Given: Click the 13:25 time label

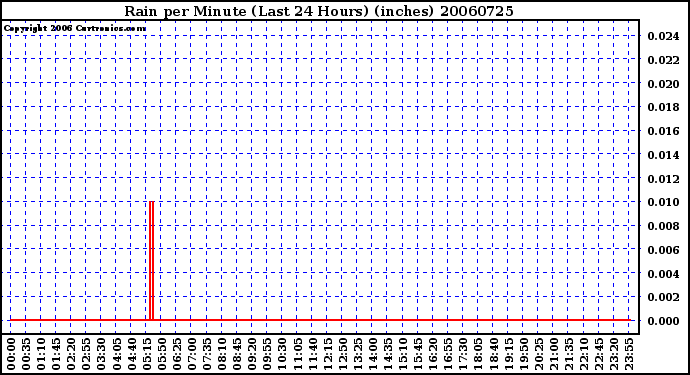Looking at the screenshot, I should (x=357, y=354).
